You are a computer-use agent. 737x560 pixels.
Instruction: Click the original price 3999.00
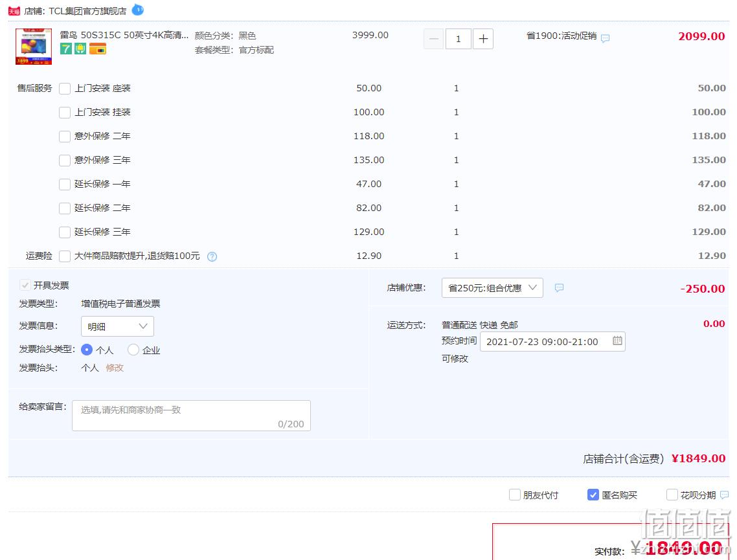point(370,35)
